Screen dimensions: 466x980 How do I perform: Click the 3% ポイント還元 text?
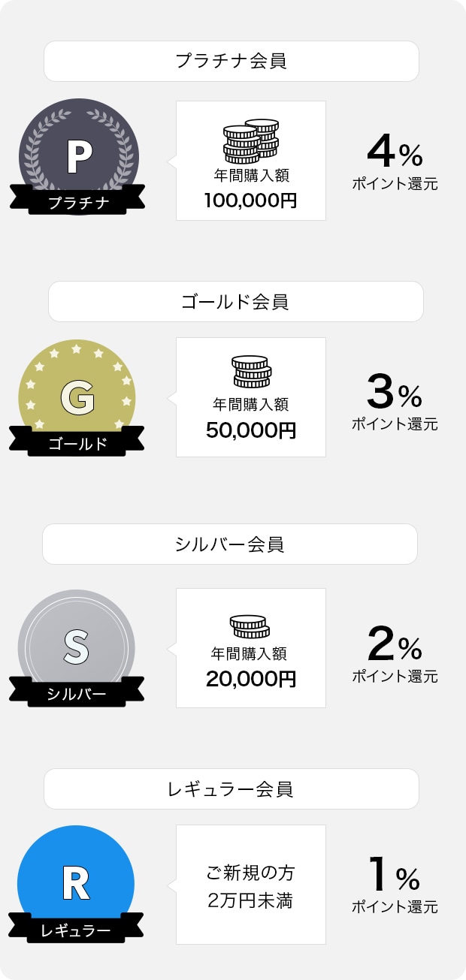[395, 406]
